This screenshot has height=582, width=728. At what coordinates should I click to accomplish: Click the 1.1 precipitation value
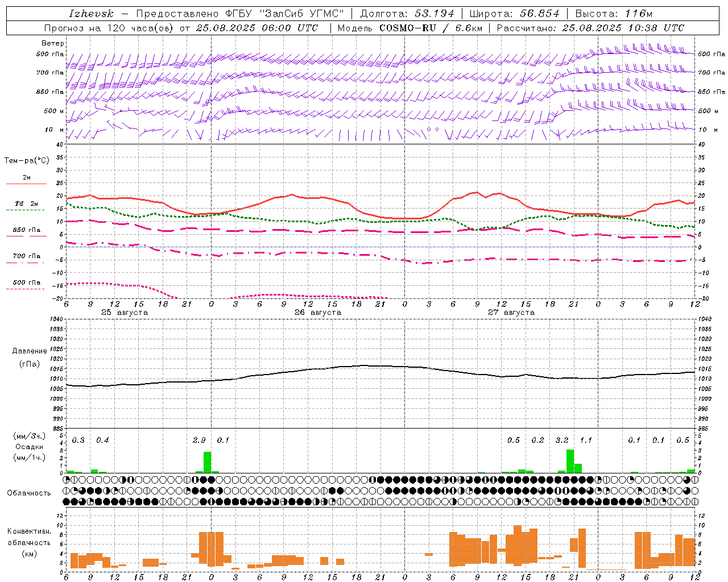click(x=586, y=440)
